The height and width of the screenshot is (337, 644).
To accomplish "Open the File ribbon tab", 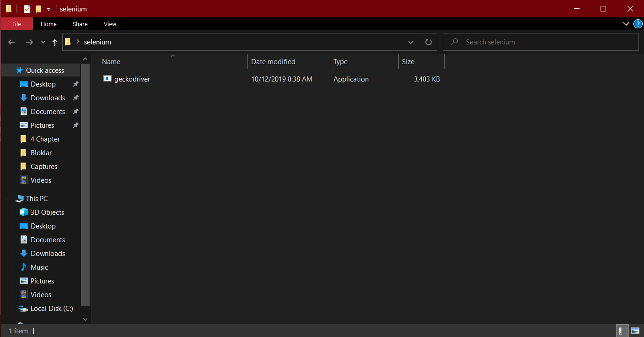I will click(x=16, y=24).
